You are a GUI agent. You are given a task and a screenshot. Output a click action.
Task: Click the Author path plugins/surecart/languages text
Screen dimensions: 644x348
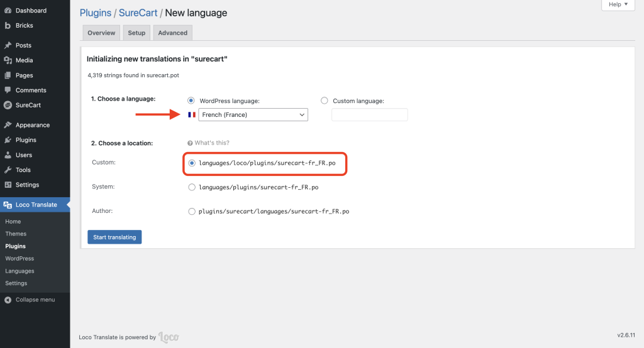(x=274, y=211)
